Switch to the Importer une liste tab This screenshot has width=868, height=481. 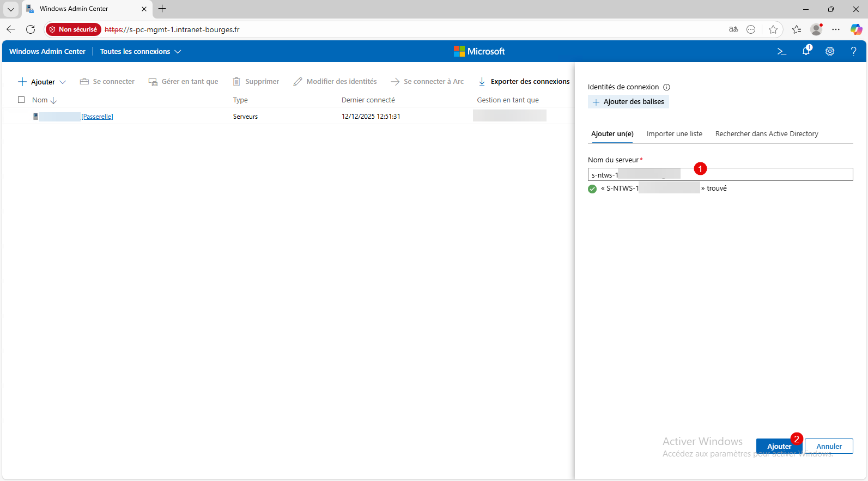(674, 134)
